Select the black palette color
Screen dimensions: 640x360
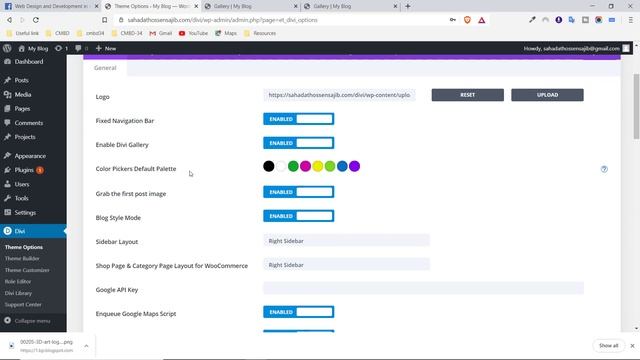pos(269,166)
